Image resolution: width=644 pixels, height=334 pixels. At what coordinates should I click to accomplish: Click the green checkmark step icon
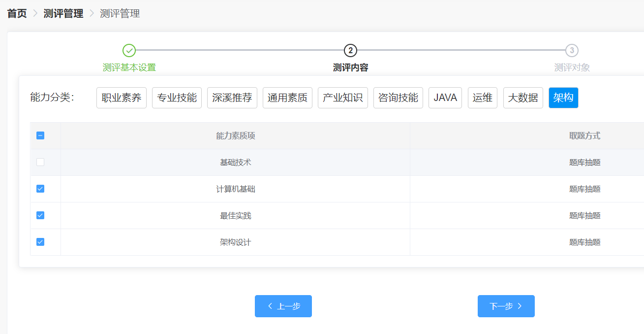[x=129, y=50]
